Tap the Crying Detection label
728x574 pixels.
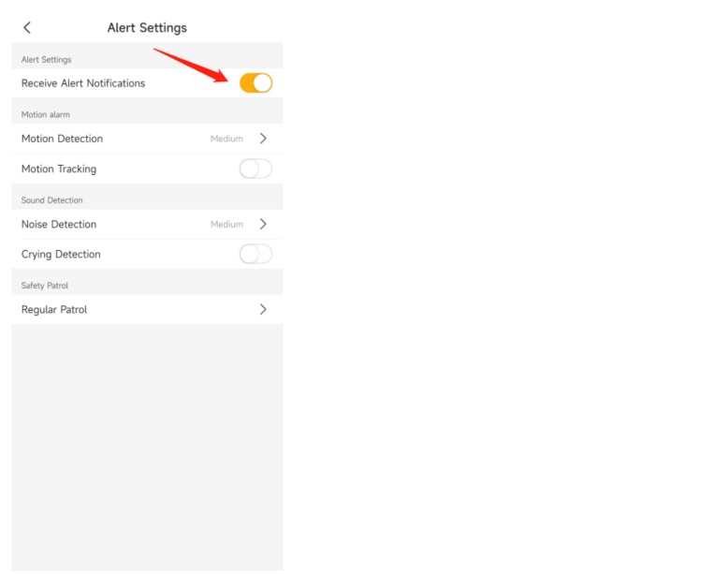pyautogui.click(x=61, y=255)
